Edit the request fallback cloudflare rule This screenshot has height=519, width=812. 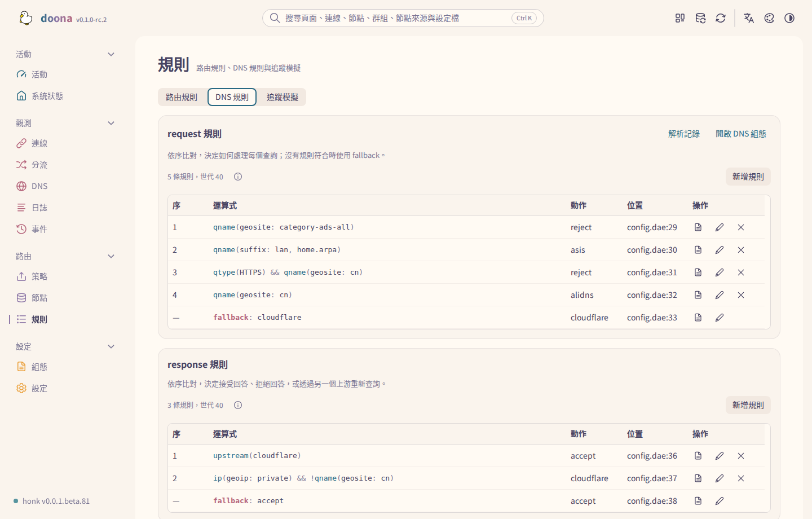(720, 318)
